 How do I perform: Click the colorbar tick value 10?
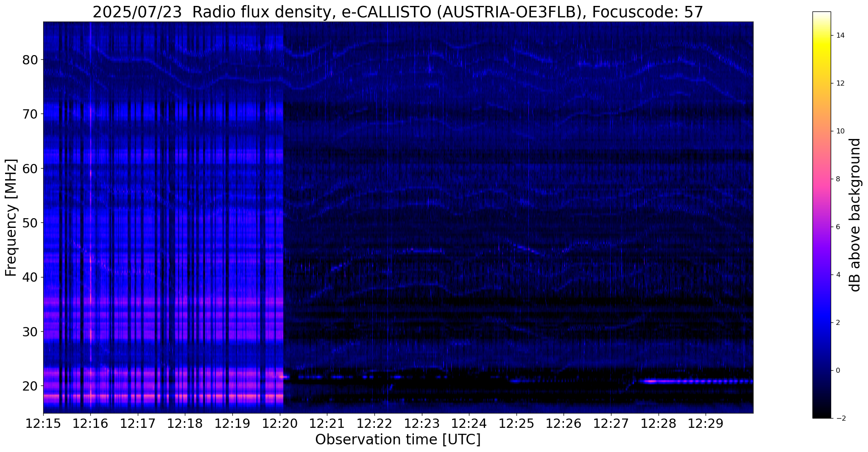point(840,131)
